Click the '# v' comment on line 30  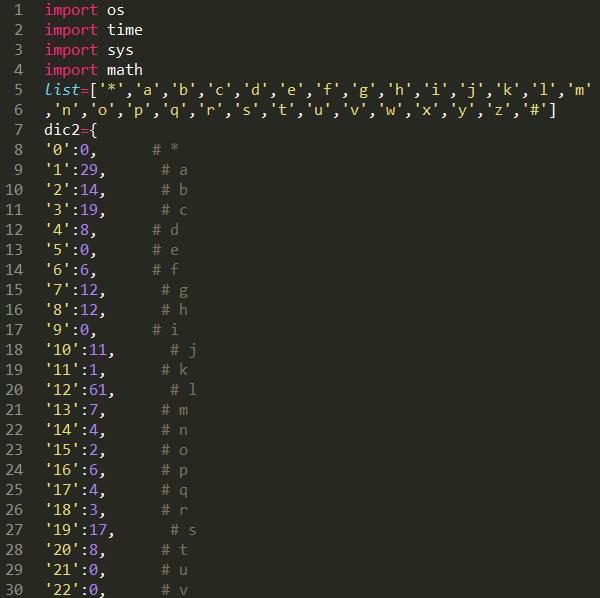pyautogui.click(x=174, y=590)
